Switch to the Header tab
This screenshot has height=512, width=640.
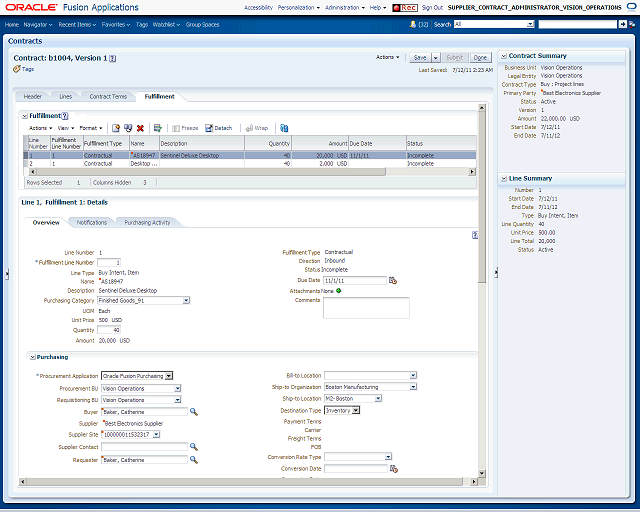click(33, 97)
